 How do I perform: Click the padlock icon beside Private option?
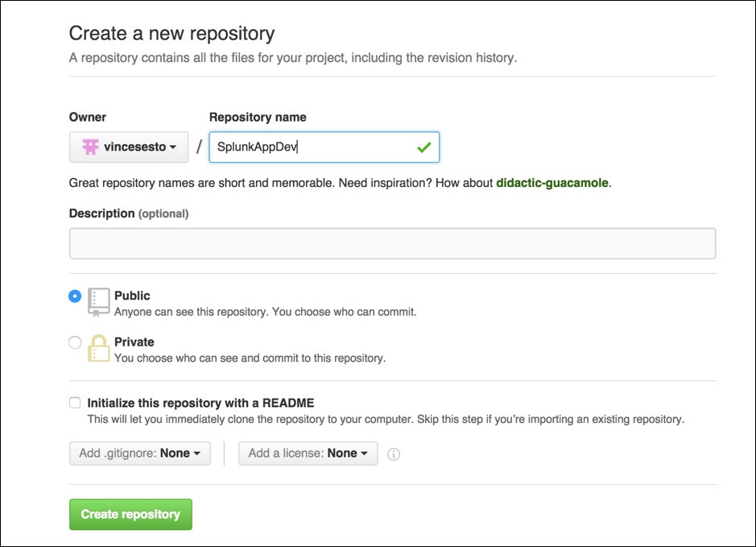click(x=97, y=346)
